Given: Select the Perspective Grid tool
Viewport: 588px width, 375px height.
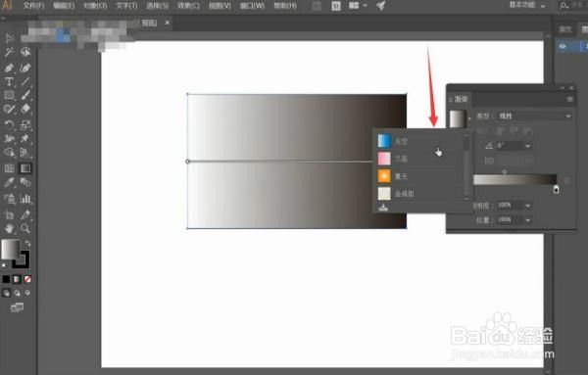Looking at the screenshot, I should (x=25, y=153).
